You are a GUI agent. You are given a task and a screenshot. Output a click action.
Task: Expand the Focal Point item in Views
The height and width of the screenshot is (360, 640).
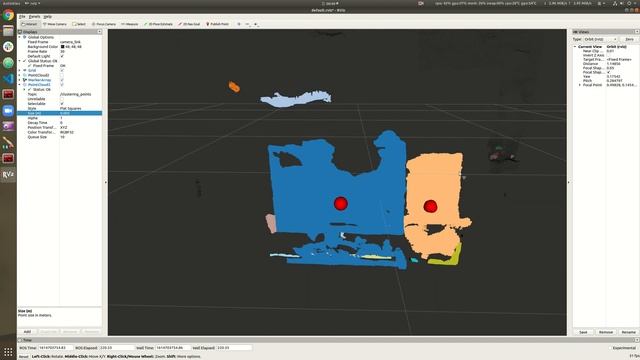coord(580,85)
